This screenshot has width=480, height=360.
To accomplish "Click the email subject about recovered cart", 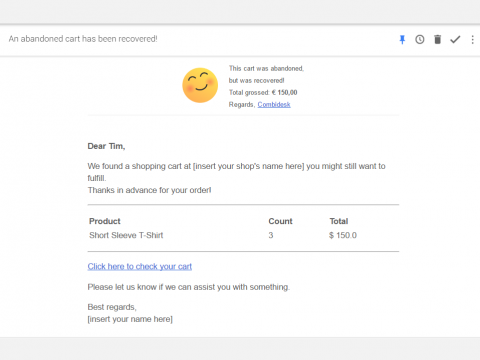I will pyautogui.click(x=83, y=39).
